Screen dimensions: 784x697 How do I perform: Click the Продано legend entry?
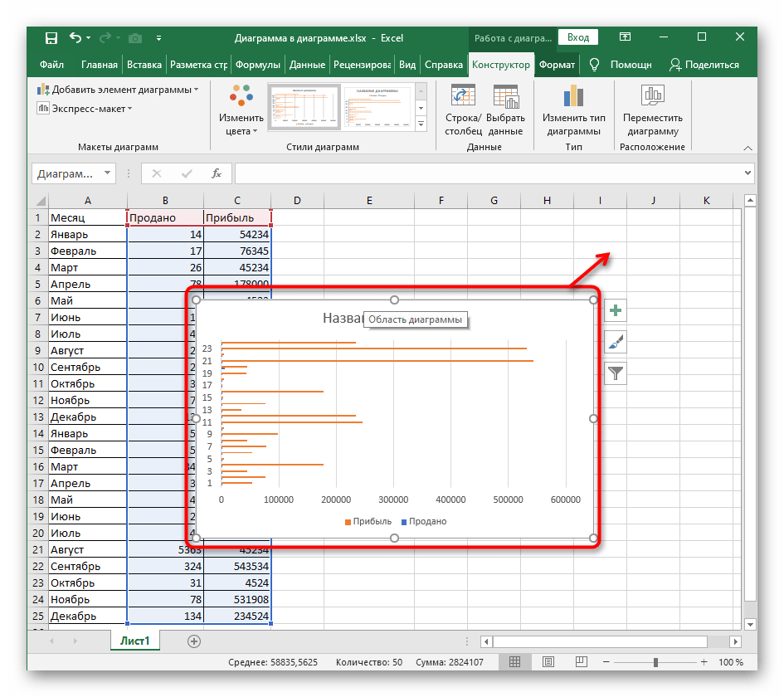[424, 521]
